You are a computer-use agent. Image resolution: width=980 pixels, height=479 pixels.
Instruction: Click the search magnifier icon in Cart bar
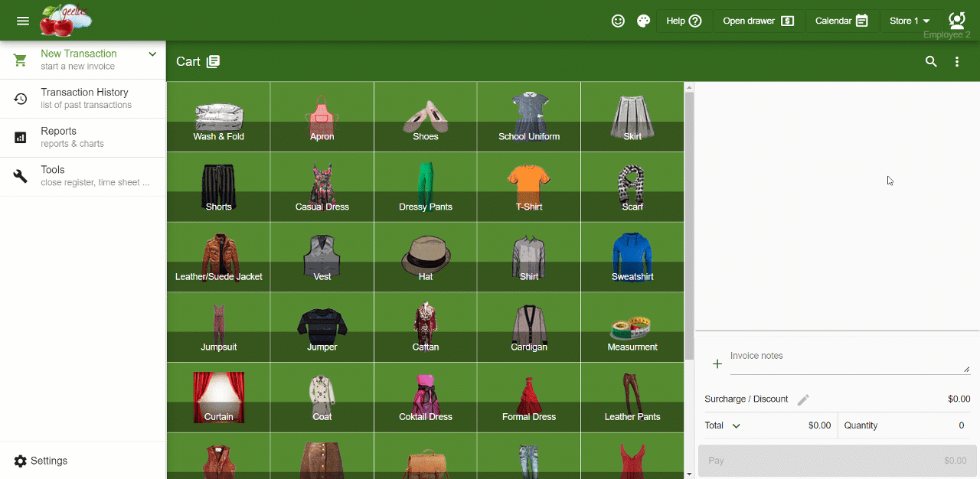coord(931,61)
